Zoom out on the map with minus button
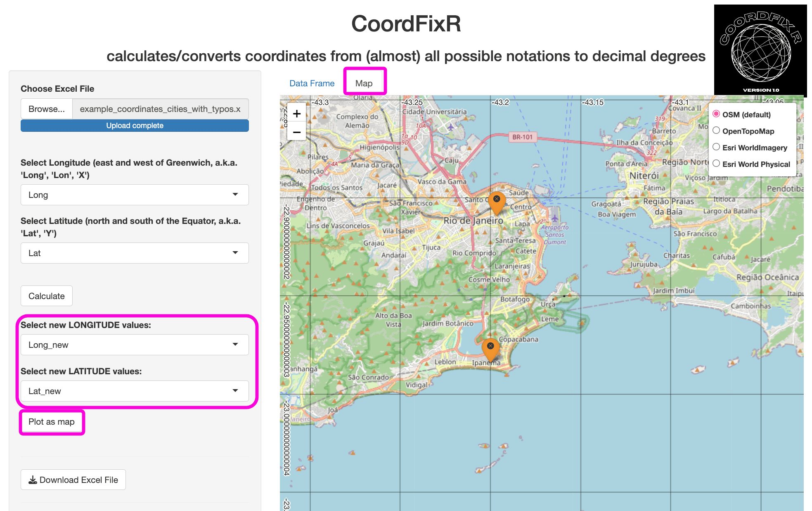This screenshot has height=511, width=812. point(296,132)
